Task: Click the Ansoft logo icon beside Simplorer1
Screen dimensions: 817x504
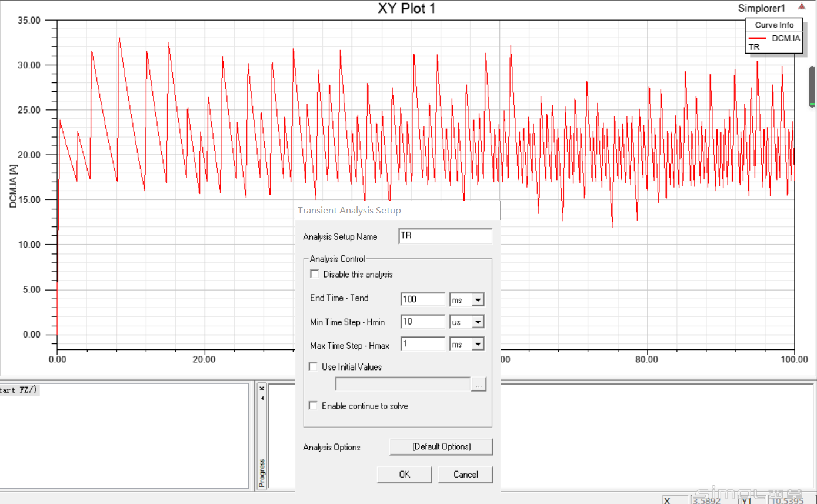Action: (x=802, y=7)
